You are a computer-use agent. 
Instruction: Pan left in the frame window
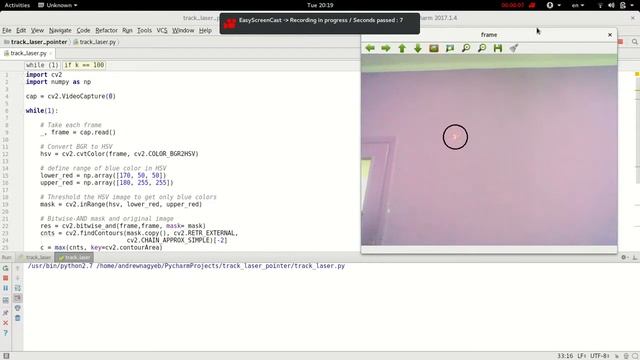coord(370,48)
